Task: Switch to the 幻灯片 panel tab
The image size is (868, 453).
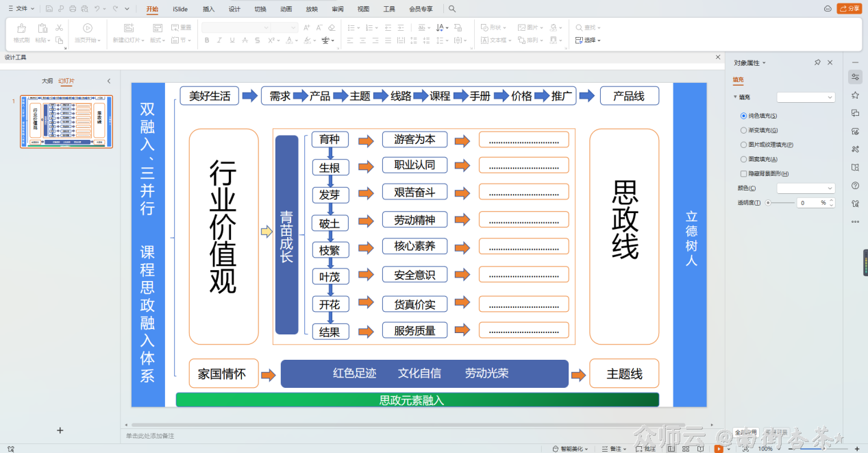Action: pyautogui.click(x=66, y=80)
